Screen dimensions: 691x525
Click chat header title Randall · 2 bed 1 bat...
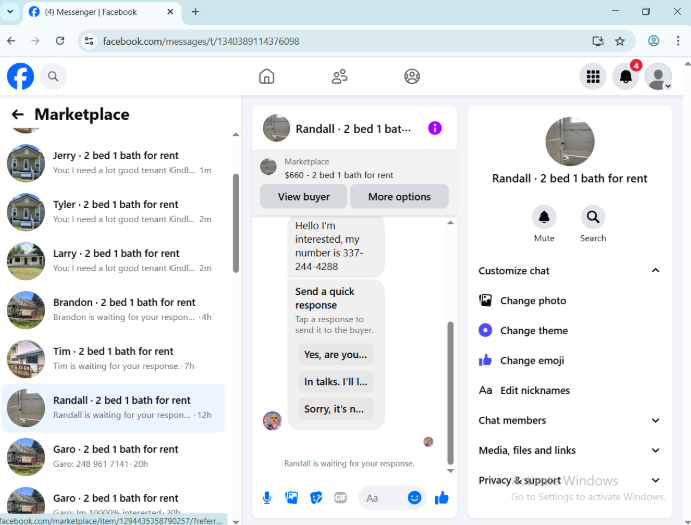353,129
